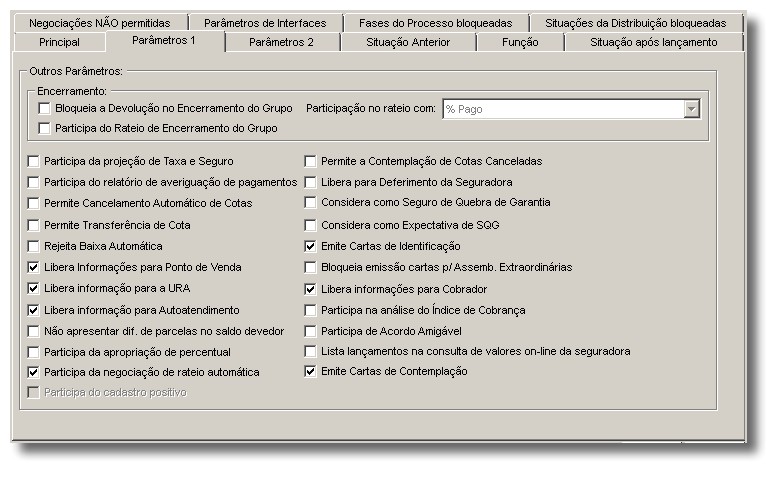This screenshot has height=493, width=767.
Task: Enable Participa do relatório de averiguação de pagamentos
Action: coord(33,182)
